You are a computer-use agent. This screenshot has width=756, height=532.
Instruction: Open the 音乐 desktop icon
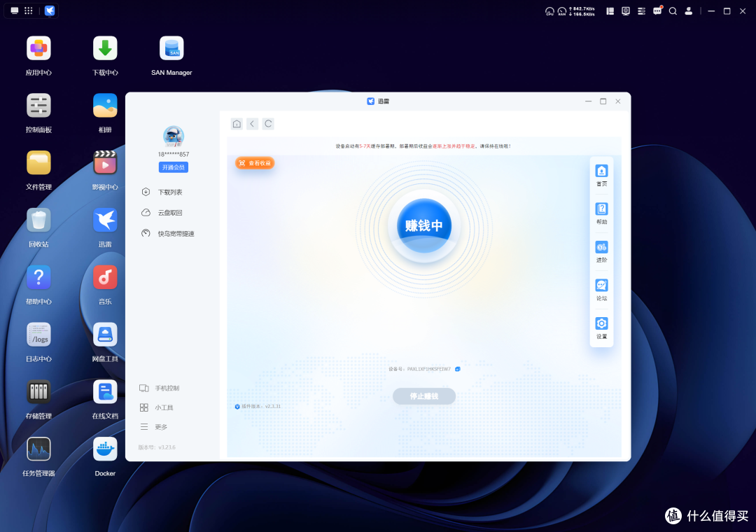tap(105, 278)
